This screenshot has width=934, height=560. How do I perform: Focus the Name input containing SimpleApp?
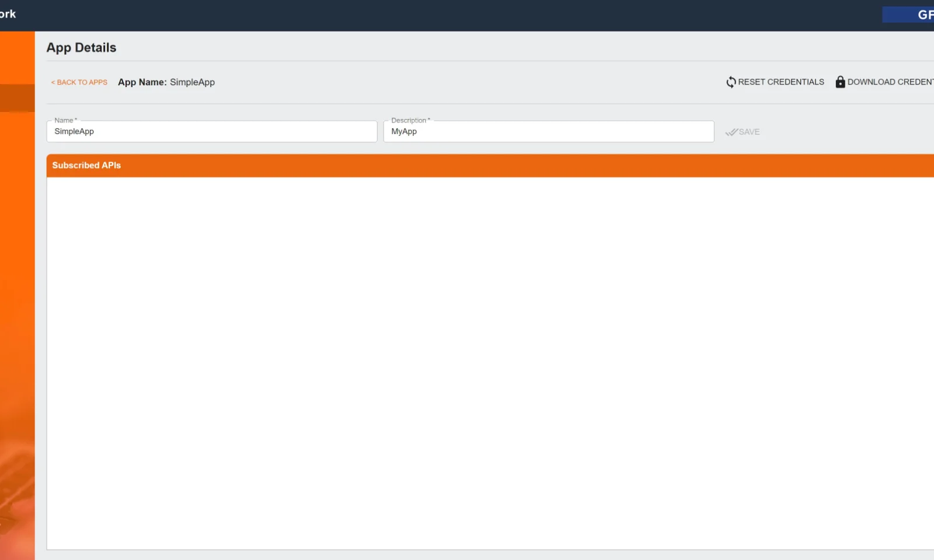coord(211,131)
